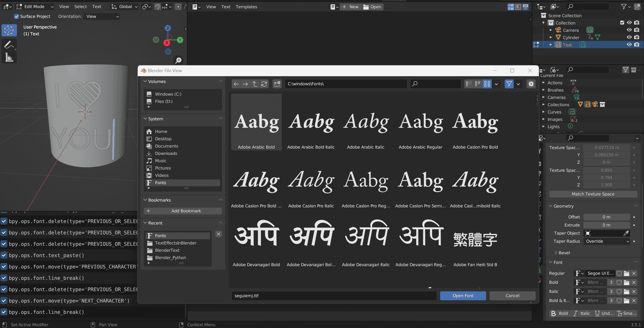Open folder icon for Regular font
644x328 pixels.
point(627,273)
